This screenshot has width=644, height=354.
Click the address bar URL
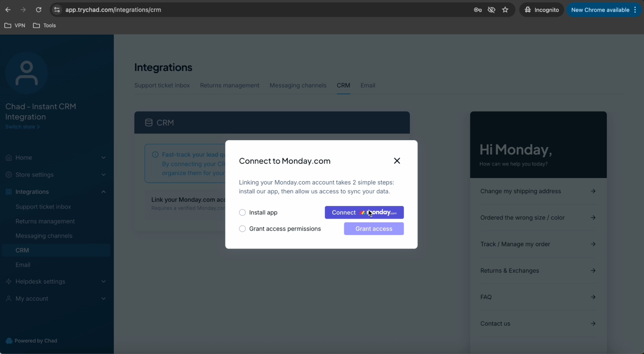tap(113, 10)
